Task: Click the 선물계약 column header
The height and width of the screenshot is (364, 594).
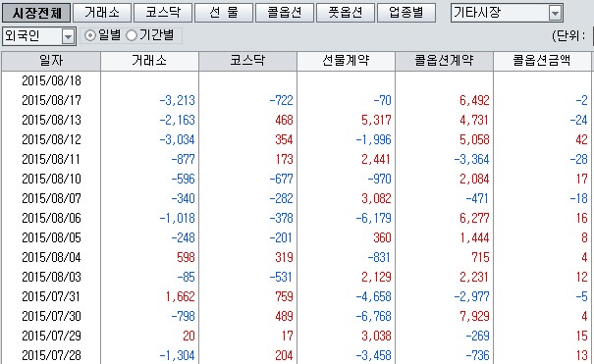Action: pos(346,61)
